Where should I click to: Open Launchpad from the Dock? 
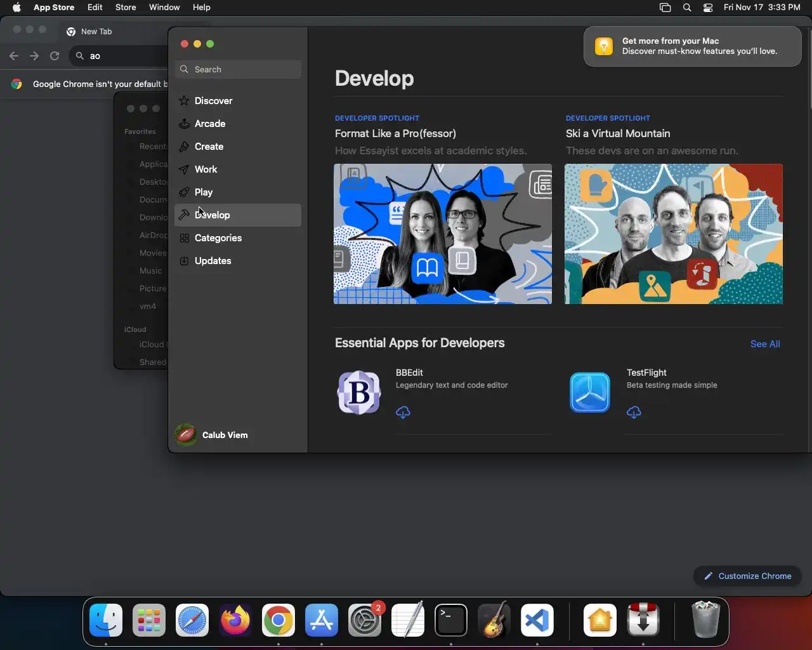click(x=149, y=620)
